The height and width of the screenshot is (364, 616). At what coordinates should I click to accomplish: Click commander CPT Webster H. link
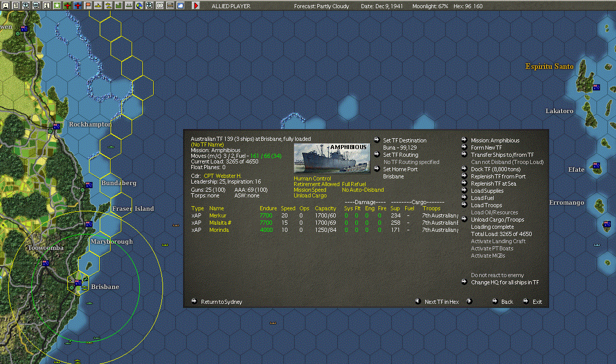tap(222, 176)
